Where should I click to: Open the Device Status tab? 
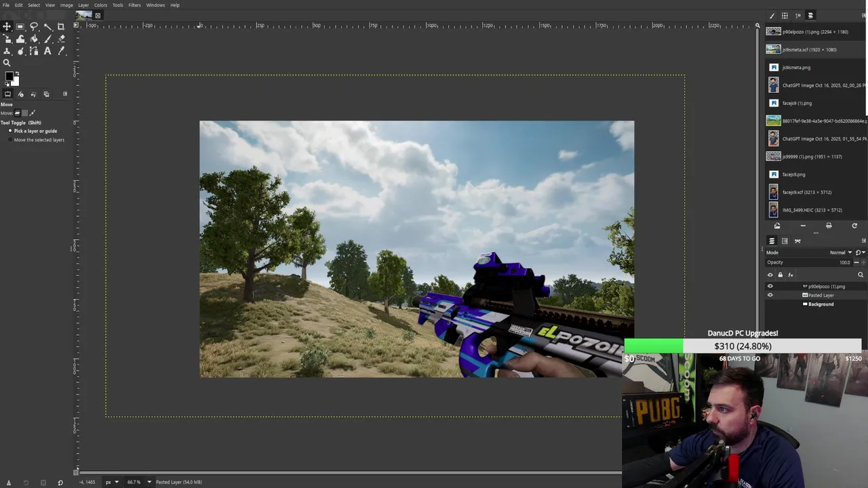(20, 94)
